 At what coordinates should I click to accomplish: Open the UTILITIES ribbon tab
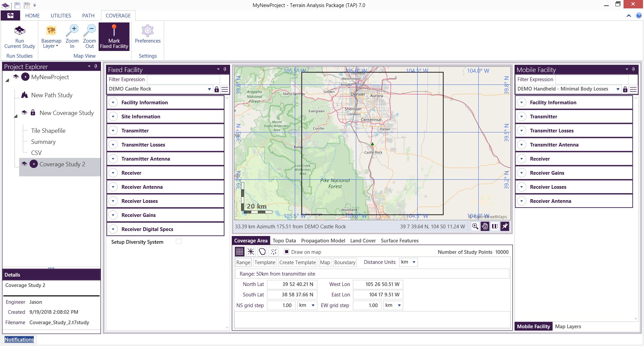tap(61, 16)
